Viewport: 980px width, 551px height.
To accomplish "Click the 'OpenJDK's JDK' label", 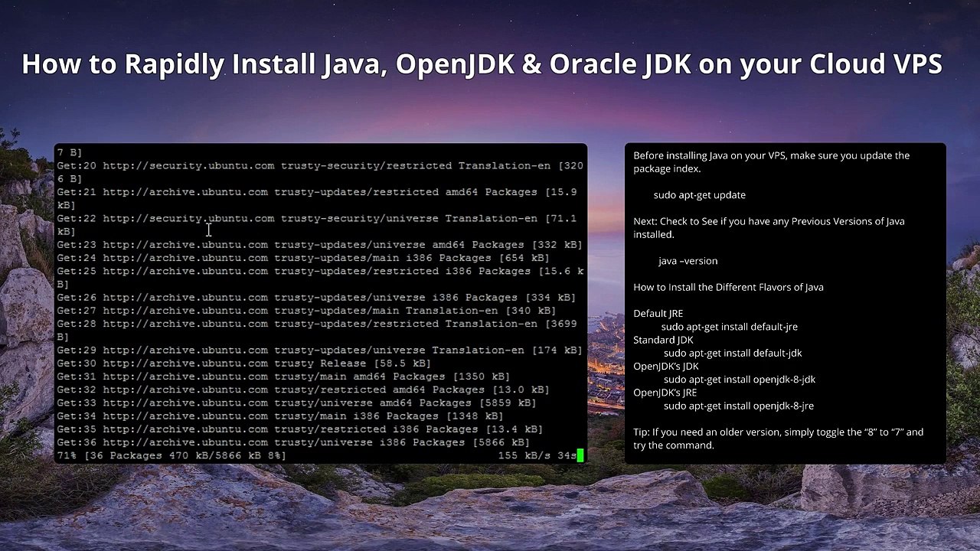I will [x=666, y=366].
